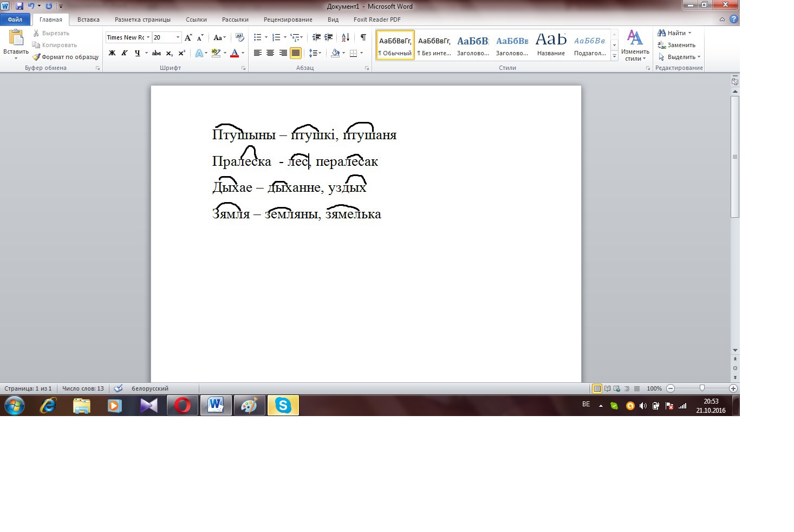
Task: Apply strikethrough formatting icon
Action: coord(157,53)
